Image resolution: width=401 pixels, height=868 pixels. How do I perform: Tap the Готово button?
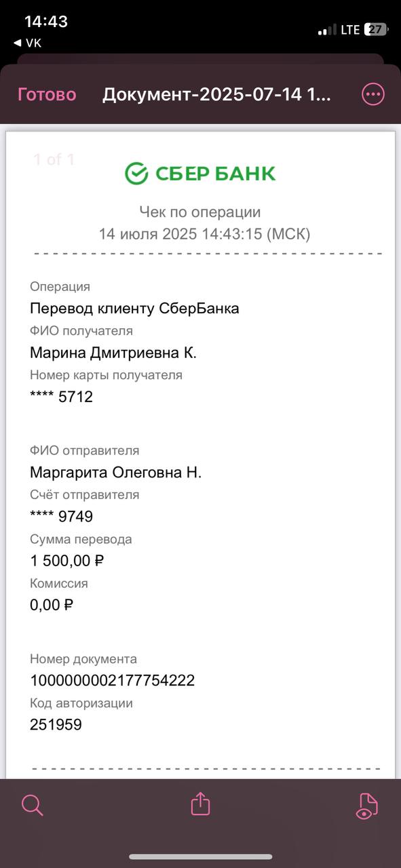47,95
